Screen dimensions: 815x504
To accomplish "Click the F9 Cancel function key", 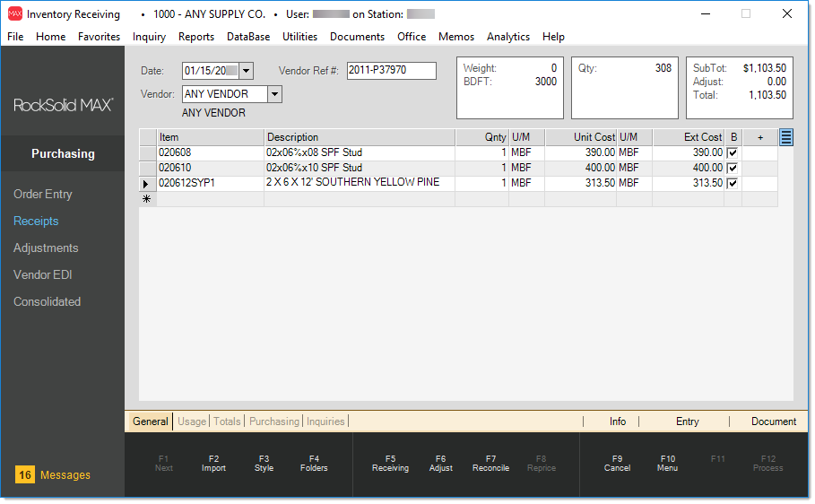I will 617,464.
